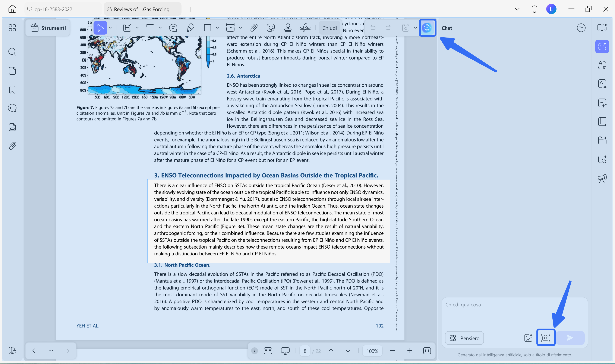This screenshot has width=615, height=364.
Task: Select the signature tool
Action: tap(305, 28)
